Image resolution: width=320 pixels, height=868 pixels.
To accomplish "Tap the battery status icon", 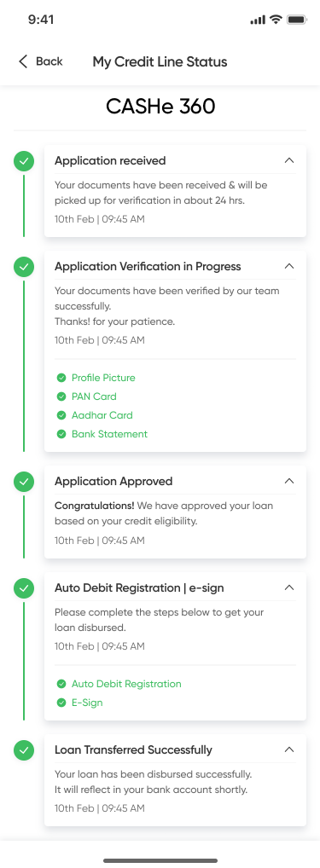I will click(296, 20).
